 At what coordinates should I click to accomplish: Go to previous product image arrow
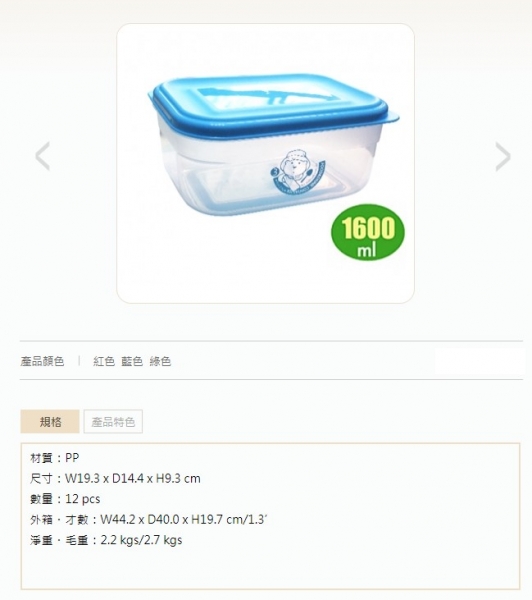(42, 156)
